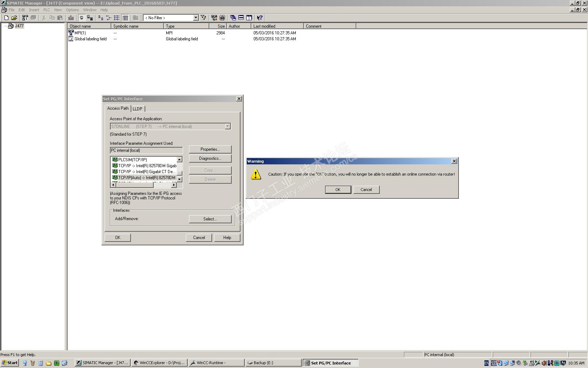Screen dimensions: 588x368
Task: Open a project with the folder icon
Action: 14,18
